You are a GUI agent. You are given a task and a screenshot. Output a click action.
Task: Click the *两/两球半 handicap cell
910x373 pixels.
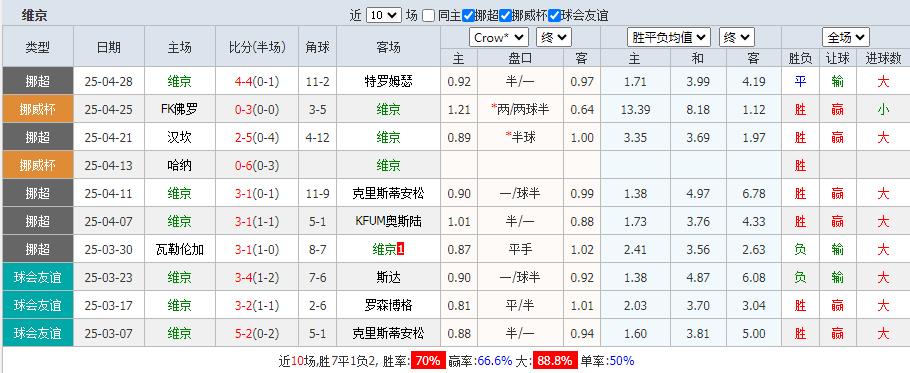(x=520, y=109)
